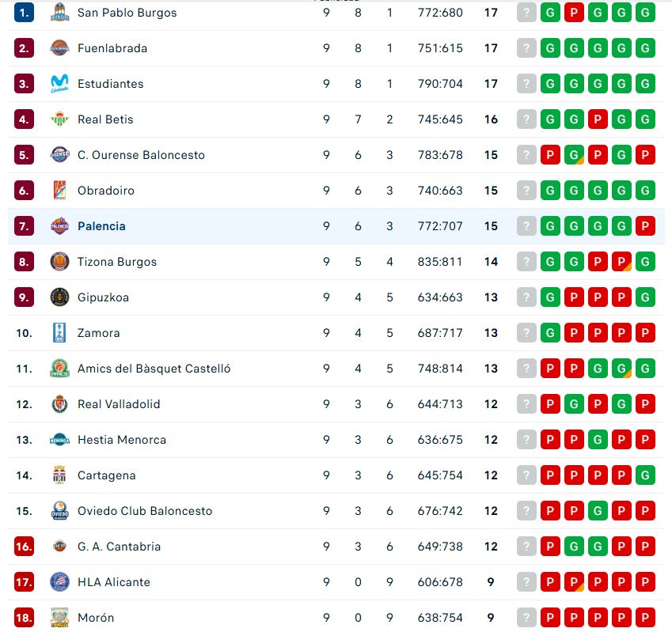Click the Cartagena team crest icon
Screen dimensions: 672x632
tap(59, 475)
